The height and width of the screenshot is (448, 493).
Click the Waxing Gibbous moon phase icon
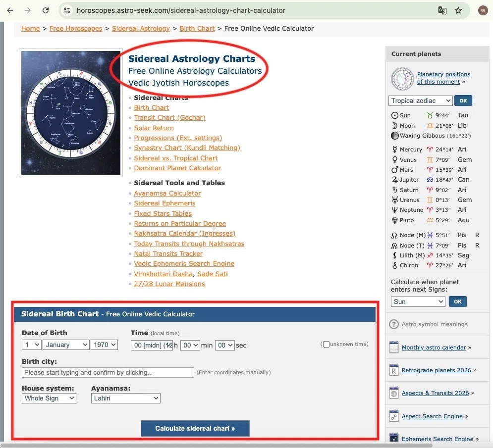[394, 136]
